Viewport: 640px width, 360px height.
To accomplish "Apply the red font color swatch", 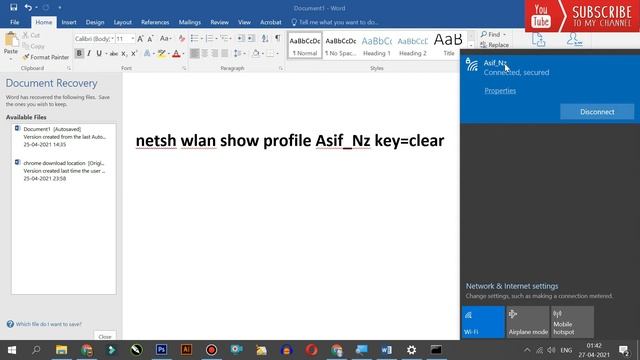I will 176,53.
